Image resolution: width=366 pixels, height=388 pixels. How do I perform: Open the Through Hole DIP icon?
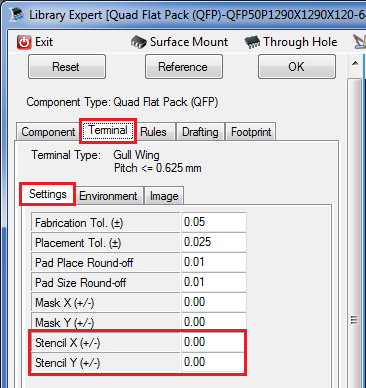click(252, 42)
